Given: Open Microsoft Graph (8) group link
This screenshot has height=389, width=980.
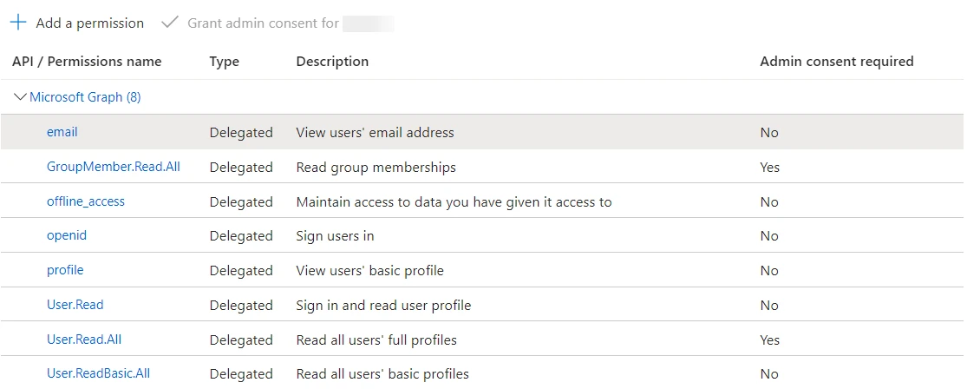Looking at the screenshot, I should tap(85, 97).
